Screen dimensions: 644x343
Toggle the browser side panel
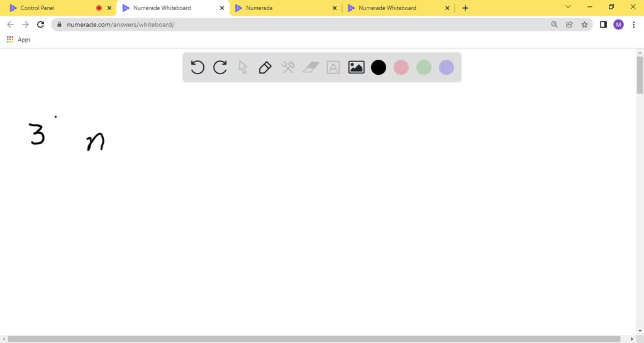tap(602, 24)
